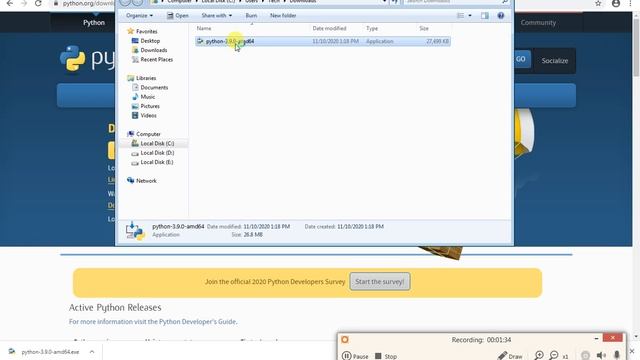Image resolution: width=640 pixels, height=360 pixels.
Task: Click the Open toolbar button
Action: pos(178,16)
